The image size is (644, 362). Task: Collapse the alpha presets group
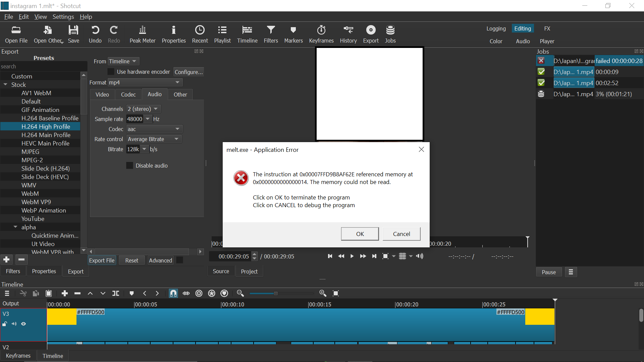click(x=15, y=227)
